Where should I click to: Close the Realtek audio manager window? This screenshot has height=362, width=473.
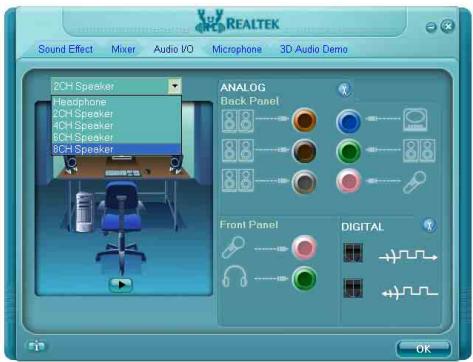(x=447, y=26)
